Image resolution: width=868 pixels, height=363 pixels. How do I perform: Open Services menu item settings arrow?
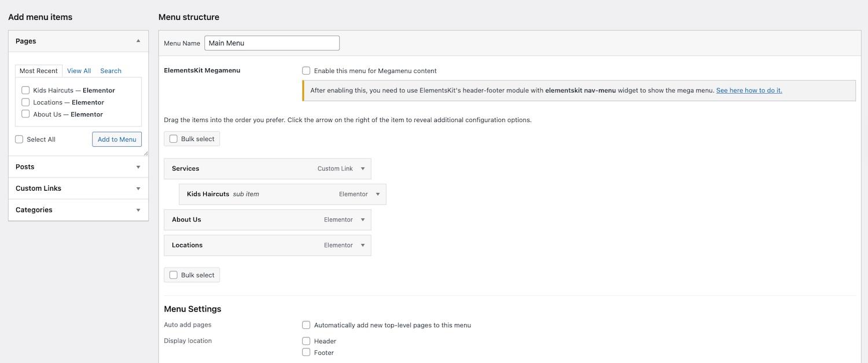tap(363, 169)
